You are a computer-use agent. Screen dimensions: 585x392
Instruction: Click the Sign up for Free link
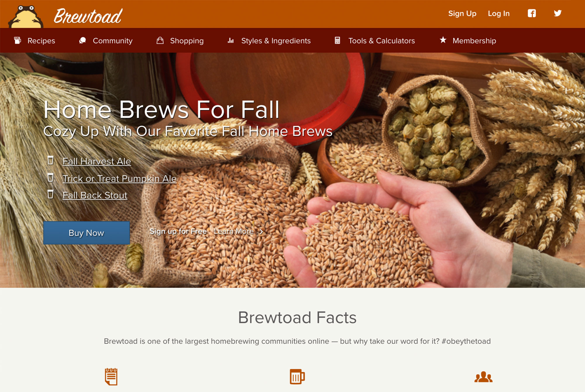pos(178,231)
